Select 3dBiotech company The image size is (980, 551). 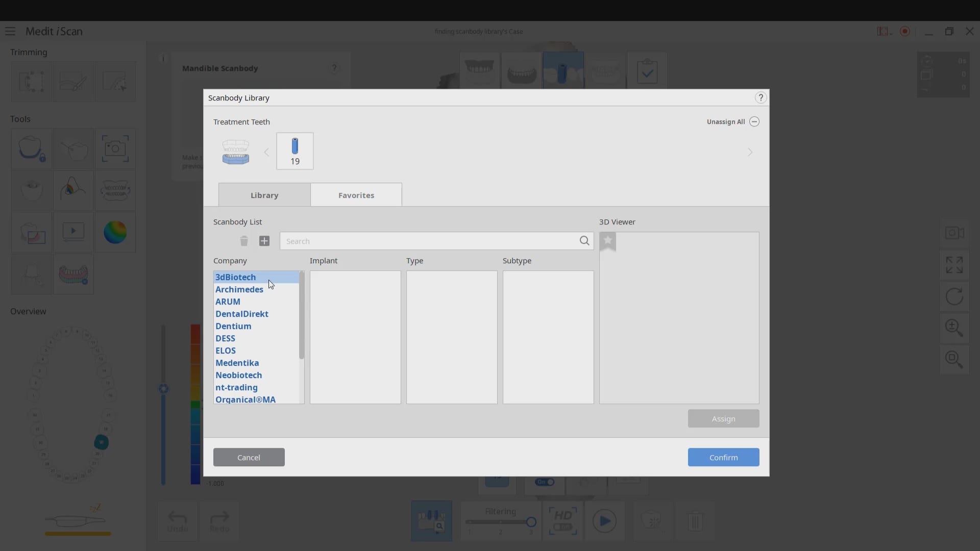coord(256,277)
